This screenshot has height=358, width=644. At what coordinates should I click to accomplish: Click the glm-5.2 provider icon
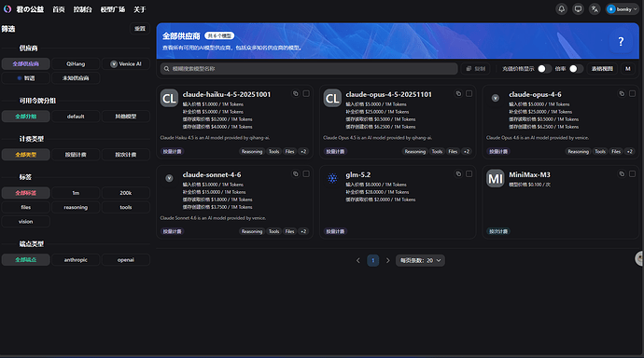click(x=332, y=178)
